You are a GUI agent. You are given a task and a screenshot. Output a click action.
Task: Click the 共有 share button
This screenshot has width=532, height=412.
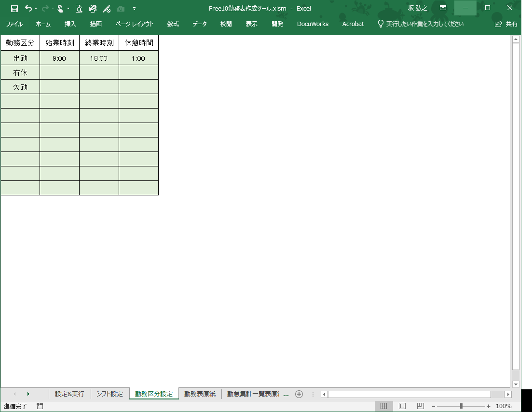506,24
